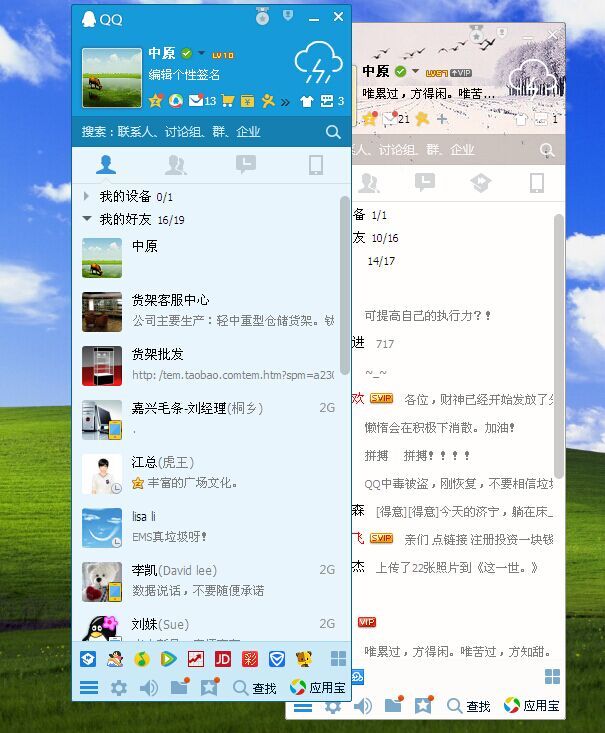Click the 编辑个性签名 signature text
Viewport: 605px width, 733px height.
(x=185, y=75)
